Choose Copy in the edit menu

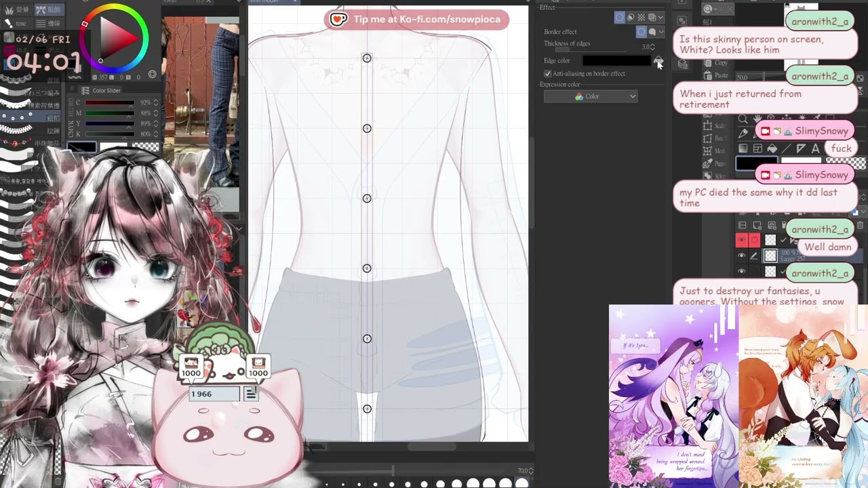tap(716, 62)
